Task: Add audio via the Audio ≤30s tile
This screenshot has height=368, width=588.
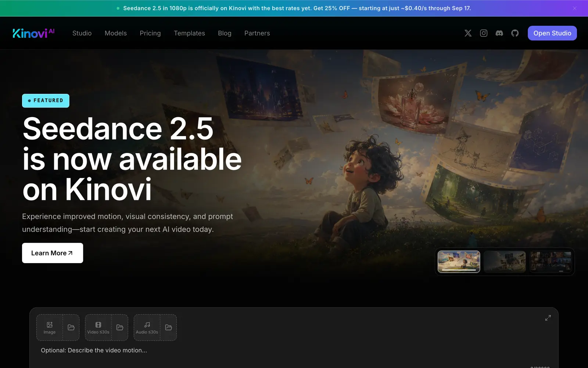Action: [x=147, y=328]
